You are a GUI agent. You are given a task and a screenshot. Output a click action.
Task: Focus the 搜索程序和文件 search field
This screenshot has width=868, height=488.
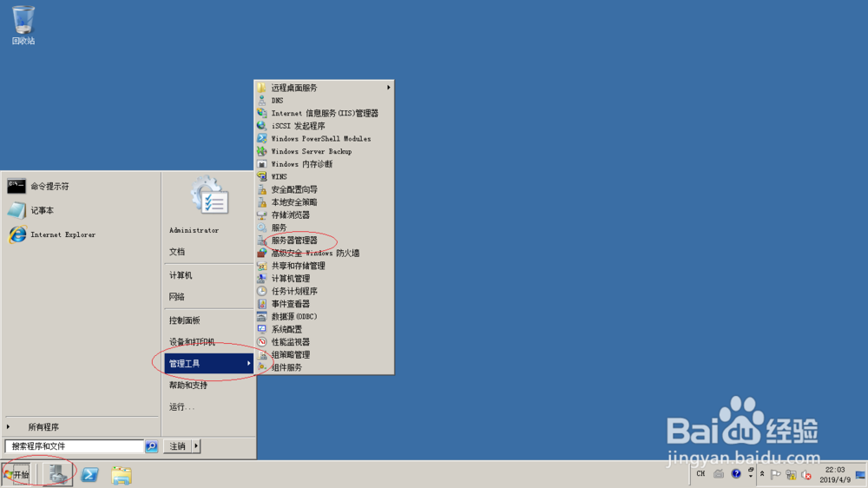(74, 446)
